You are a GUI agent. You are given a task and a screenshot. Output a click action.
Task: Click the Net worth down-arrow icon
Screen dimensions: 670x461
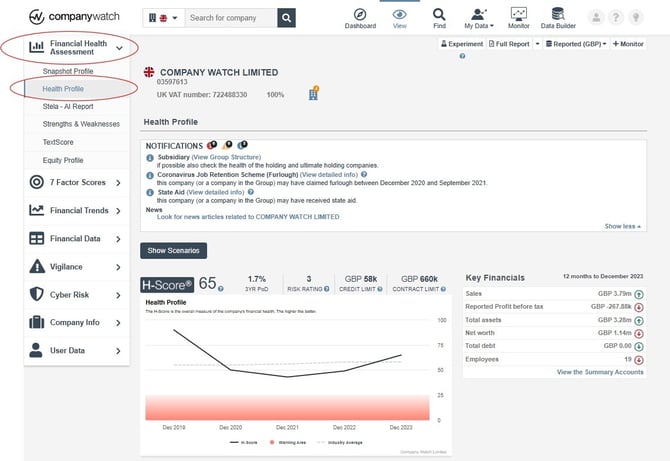tap(639, 334)
